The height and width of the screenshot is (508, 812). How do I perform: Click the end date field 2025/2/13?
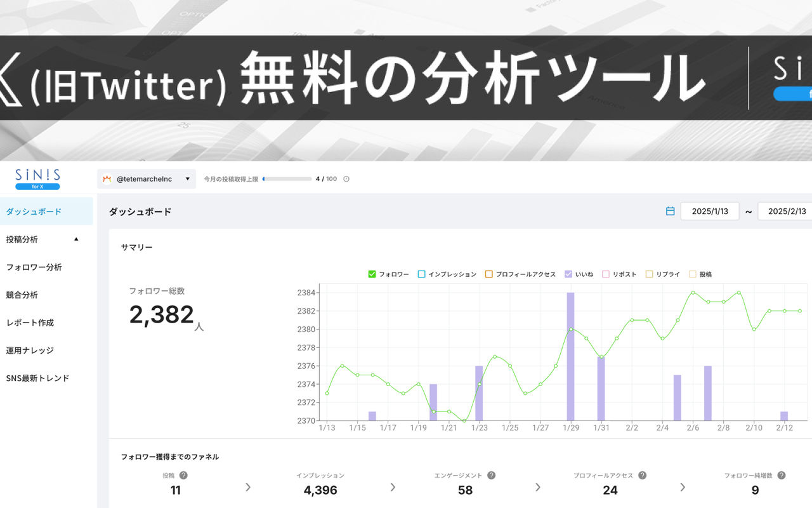[785, 211]
